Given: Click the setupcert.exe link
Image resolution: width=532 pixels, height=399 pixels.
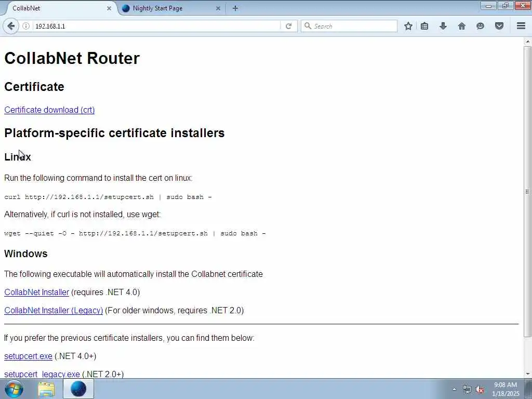Looking at the screenshot, I should point(28,356).
